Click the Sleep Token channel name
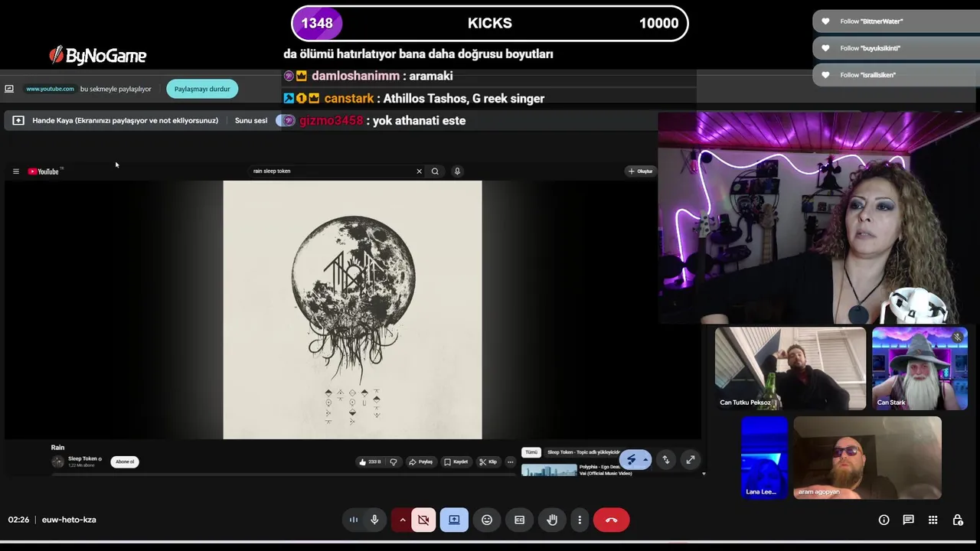The height and width of the screenshot is (551, 980). pyautogui.click(x=83, y=458)
